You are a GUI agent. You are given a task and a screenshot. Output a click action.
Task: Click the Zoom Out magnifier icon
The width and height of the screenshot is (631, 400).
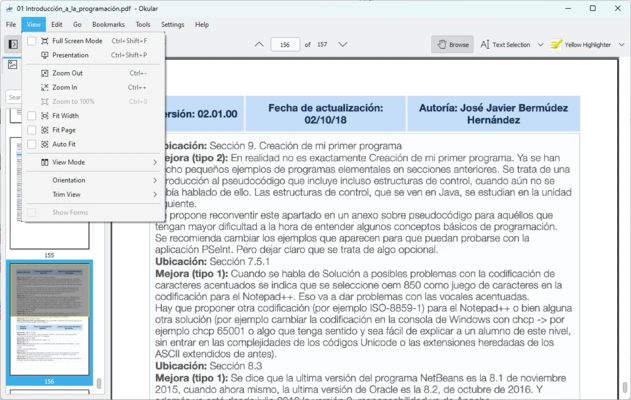pyautogui.click(x=45, y=73)
